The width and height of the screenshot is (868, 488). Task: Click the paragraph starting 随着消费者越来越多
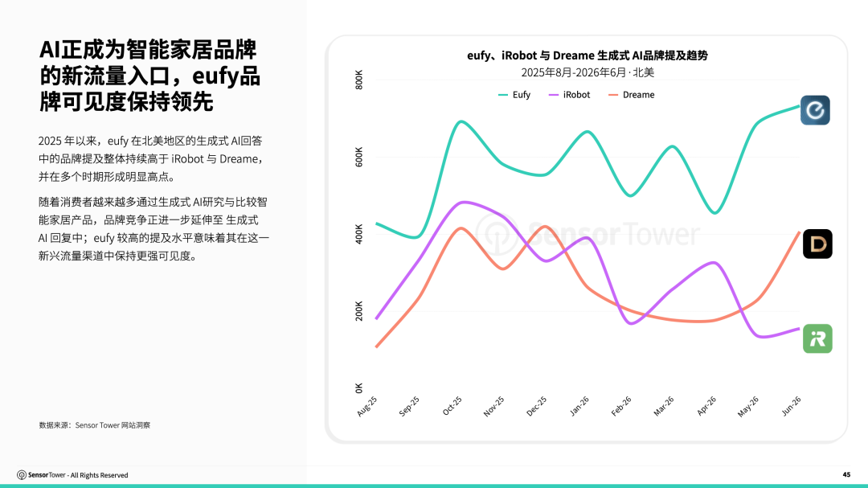click(x=154, y=229)
